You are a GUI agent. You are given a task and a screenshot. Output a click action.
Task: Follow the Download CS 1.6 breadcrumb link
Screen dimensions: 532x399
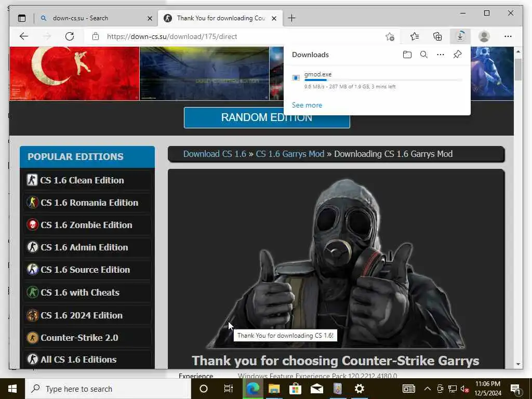215,154
